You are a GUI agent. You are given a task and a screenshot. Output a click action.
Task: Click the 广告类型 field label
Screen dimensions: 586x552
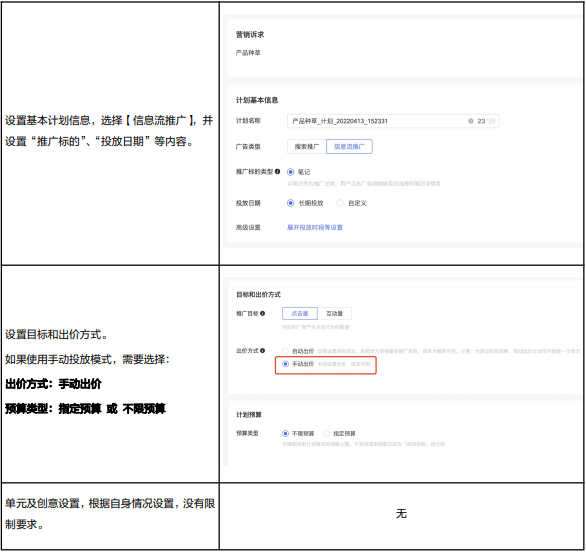point(248,147)
